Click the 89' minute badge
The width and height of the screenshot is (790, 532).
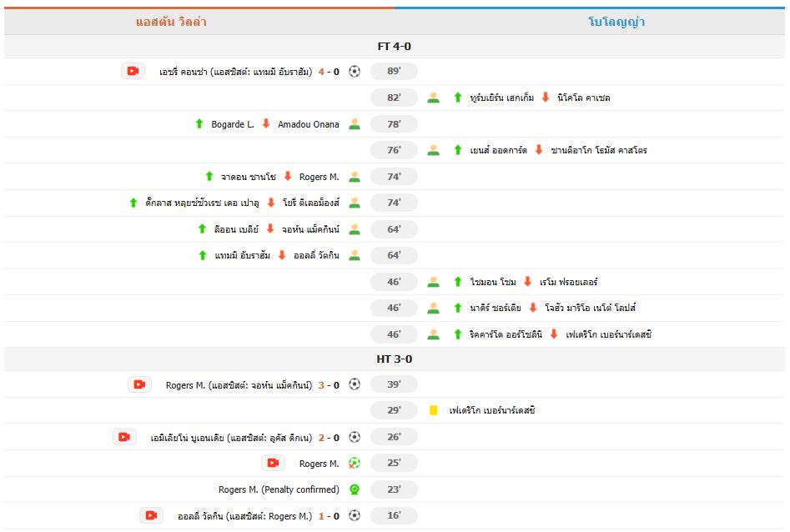point(393,71)
